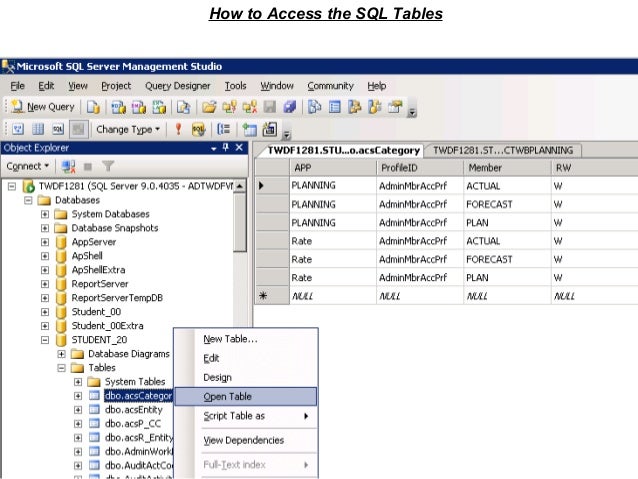Click the Summary page icon
638x479 pixels.
tap(334, 107)
